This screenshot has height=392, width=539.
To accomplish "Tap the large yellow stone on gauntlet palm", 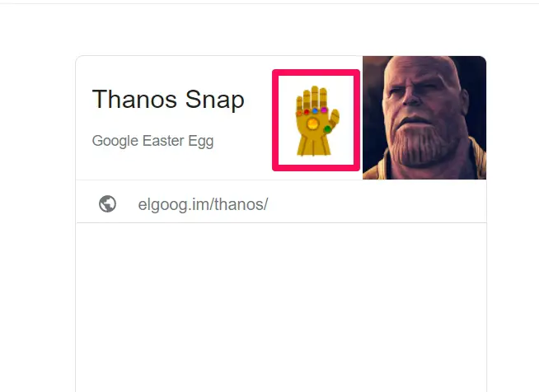I will pyautogui.click(x=313, y=124).
